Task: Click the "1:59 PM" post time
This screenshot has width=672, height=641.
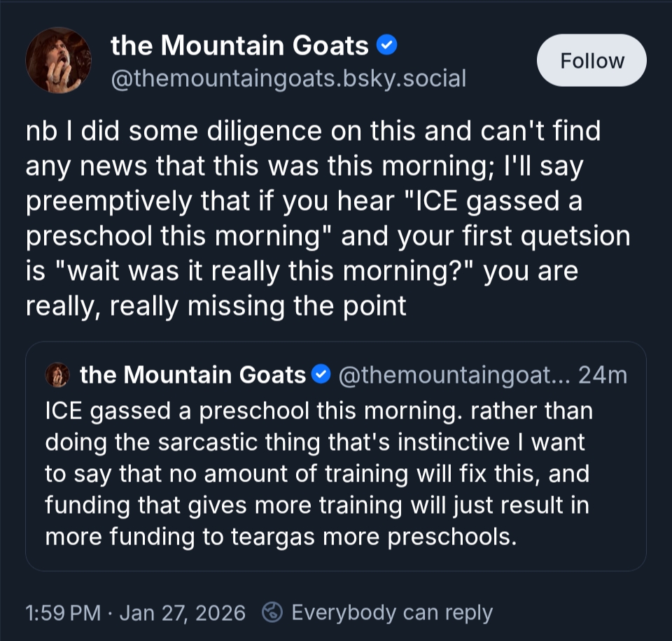Action: coord(63,614)
